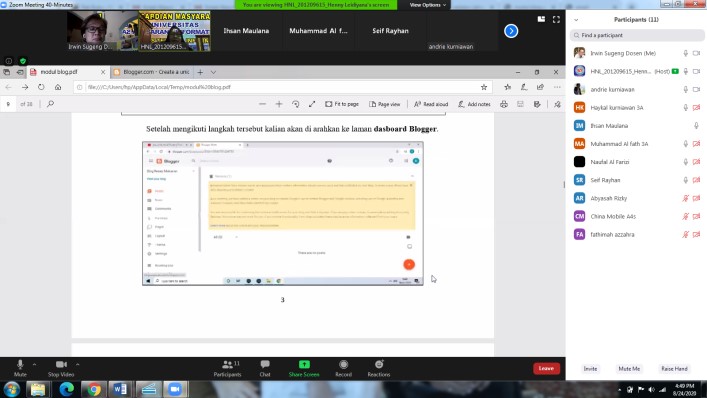The width and height of the screenshot is (707, 398).
Task: Toggle camera icon for Irwin Sugeng Dosen (Me)
Action: coord(696,53)
